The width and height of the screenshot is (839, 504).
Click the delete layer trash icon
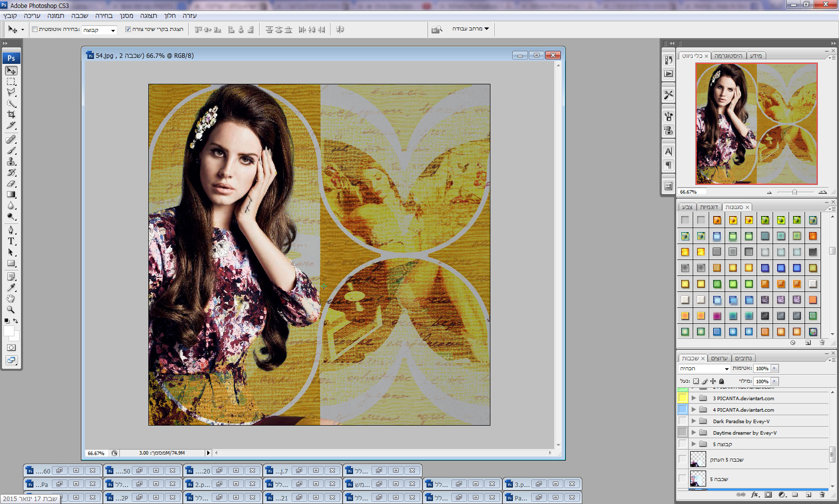(x=822, y=495)
